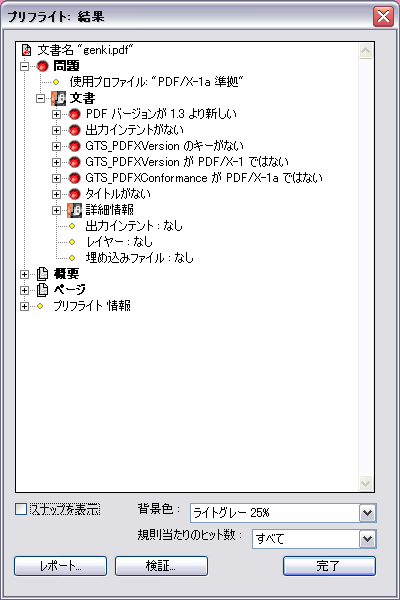The image size is (400, 600).
Task: Open the 背景色 dropdown
Action: [x=367, y=513]
